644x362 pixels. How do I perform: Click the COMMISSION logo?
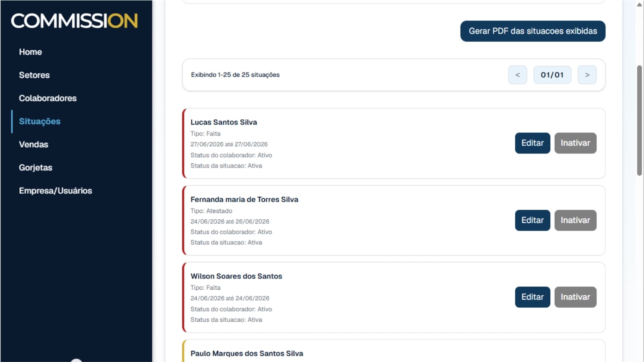coord(74,21)
